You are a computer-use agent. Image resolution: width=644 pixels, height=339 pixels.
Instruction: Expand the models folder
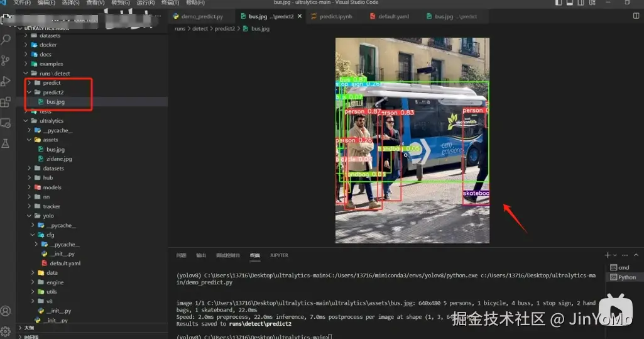point(29,187)
